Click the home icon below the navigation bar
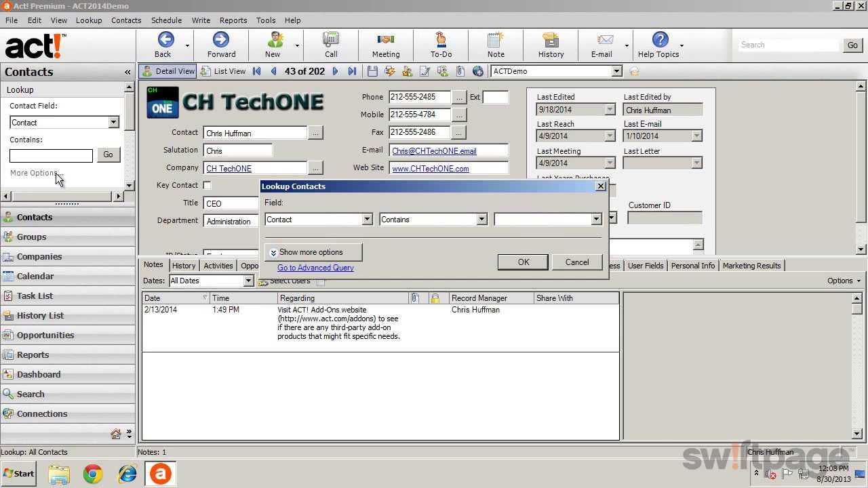868x488 pixels. pyautogui.click(x=116, y=434)
